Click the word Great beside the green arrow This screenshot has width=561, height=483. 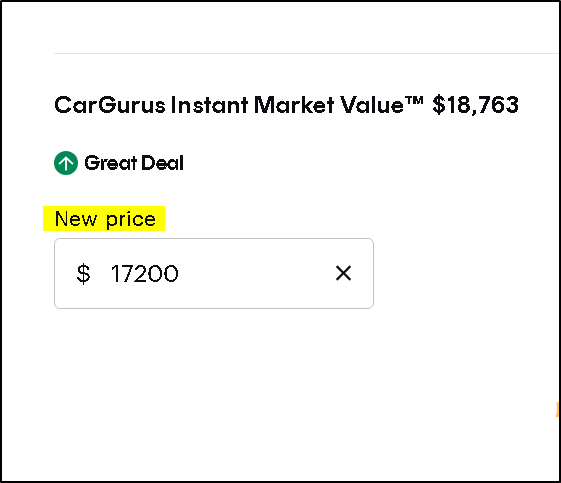[x=111, y=163]
